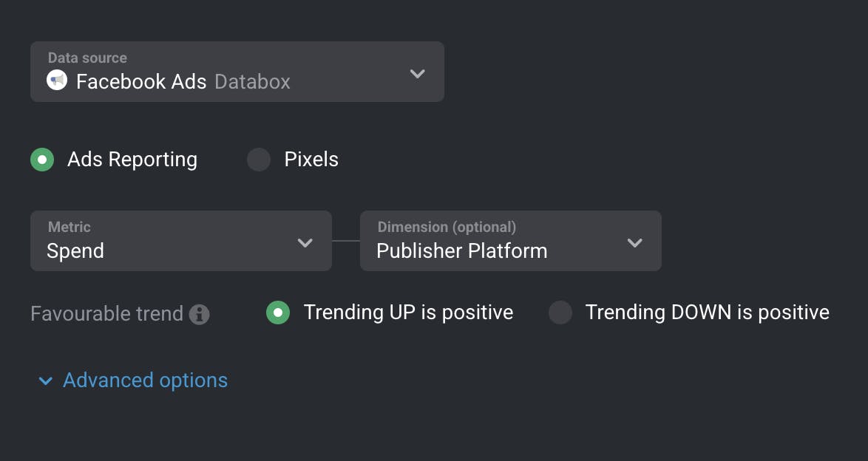Click the blue chevron beside Advanced options

click(45, 380)
